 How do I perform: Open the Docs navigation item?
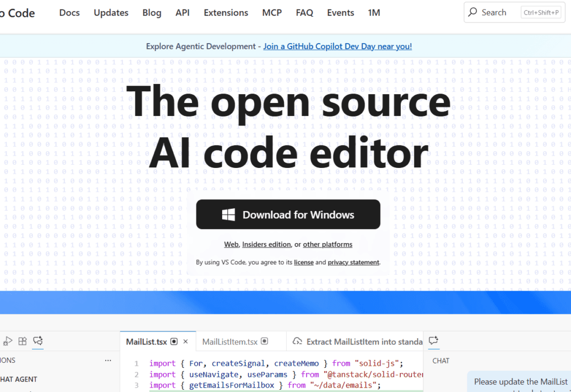tap(69, 12)
